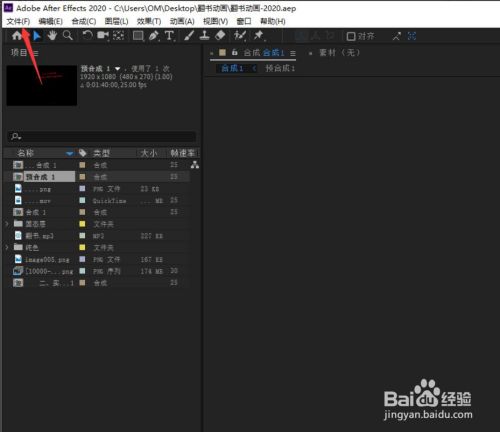500x432 pixels.
Task: Open the 合成(C) menu
Action: coord(84,21)
